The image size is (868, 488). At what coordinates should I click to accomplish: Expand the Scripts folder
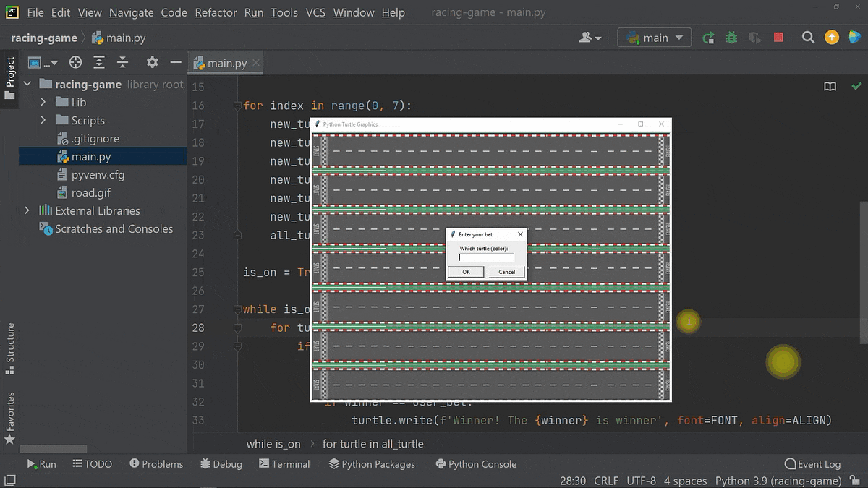(x=43, y=120)
